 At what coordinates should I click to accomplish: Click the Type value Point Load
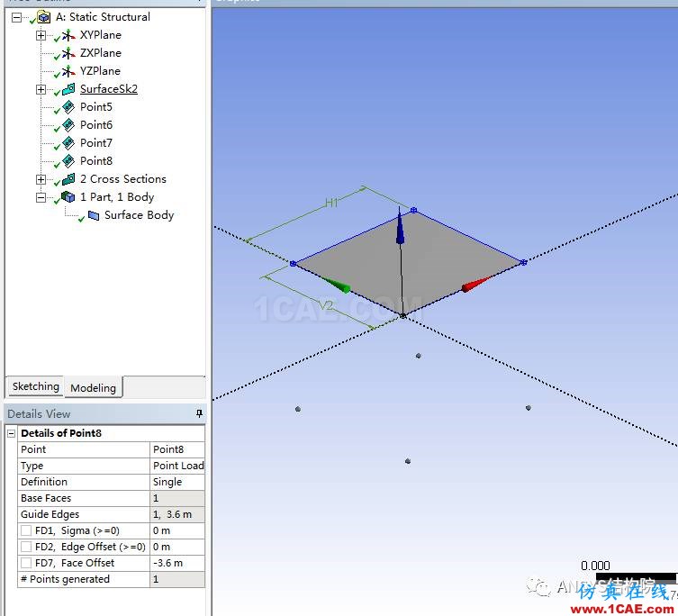pyautogui.click(x=177, y=466)
